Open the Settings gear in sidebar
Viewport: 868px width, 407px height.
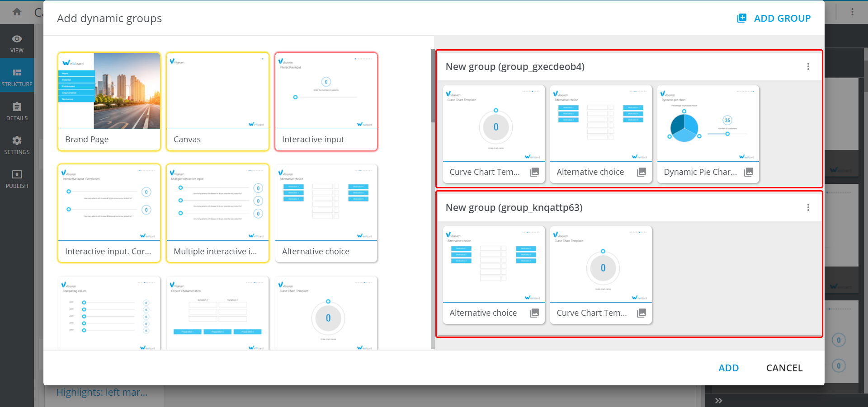pyautogui.click(x=17, y=145)
